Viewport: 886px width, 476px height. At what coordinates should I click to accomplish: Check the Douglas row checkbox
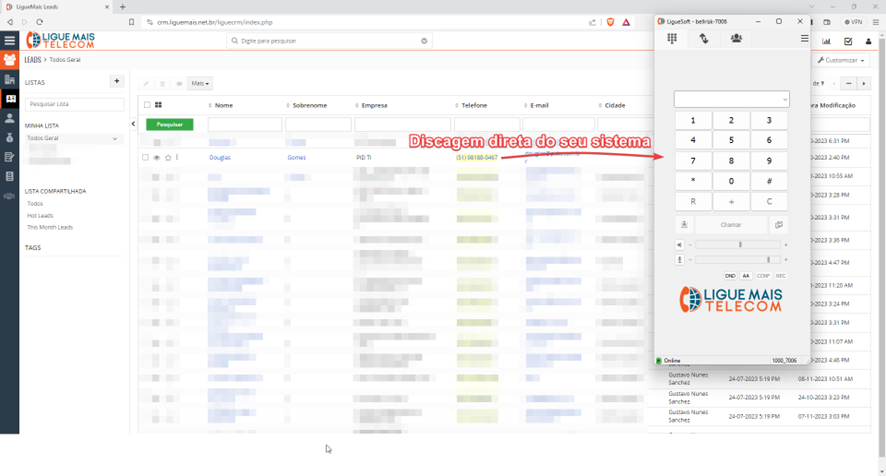click(145, 158)
